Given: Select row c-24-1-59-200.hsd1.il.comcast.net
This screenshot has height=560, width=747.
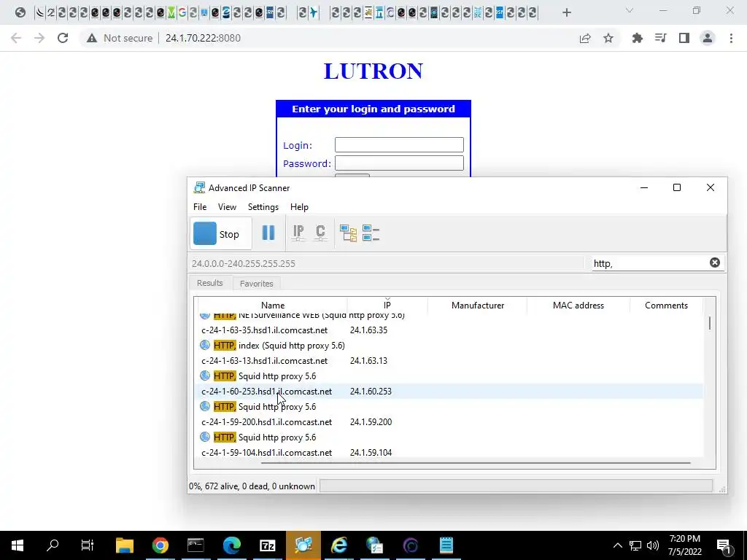Looking at the screenshot, I should pos(450,422).
